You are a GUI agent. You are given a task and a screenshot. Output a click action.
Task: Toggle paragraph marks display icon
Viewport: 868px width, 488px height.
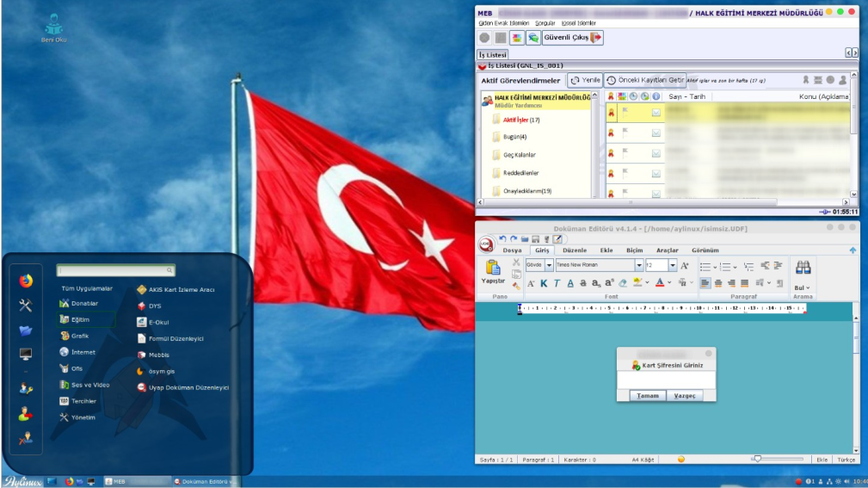coord(779,283)
